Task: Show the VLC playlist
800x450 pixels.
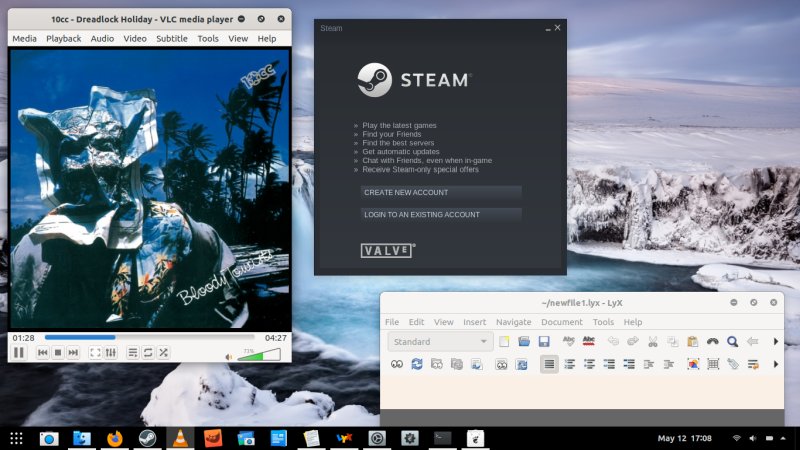Action: [x=132, y=353]
